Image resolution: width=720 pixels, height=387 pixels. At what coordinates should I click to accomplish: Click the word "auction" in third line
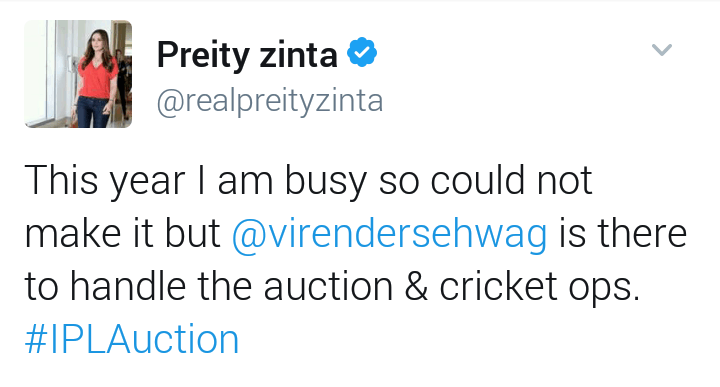[x=328, y=287]
